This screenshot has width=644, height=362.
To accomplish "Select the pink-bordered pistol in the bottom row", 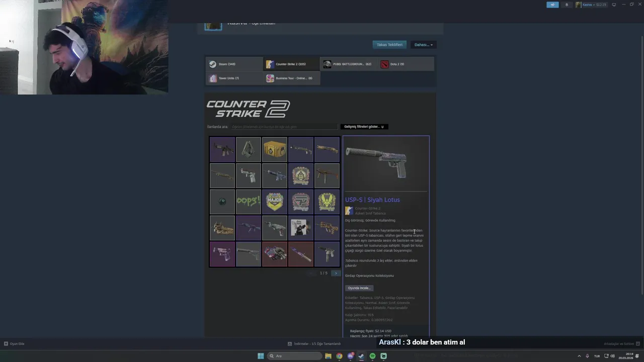I will click(x=222, y=254).
